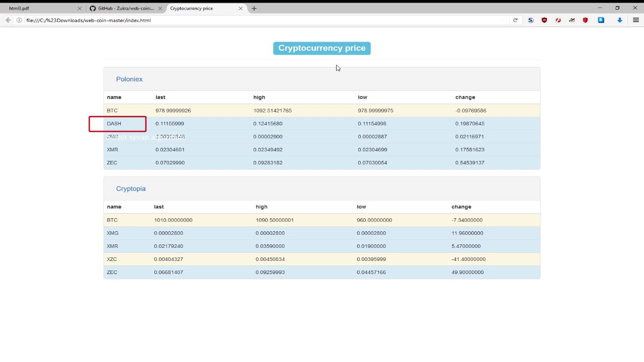644x362 pixels.
Task: Click Cryptopia XMR high value 0.03590000
Action: 270,246
